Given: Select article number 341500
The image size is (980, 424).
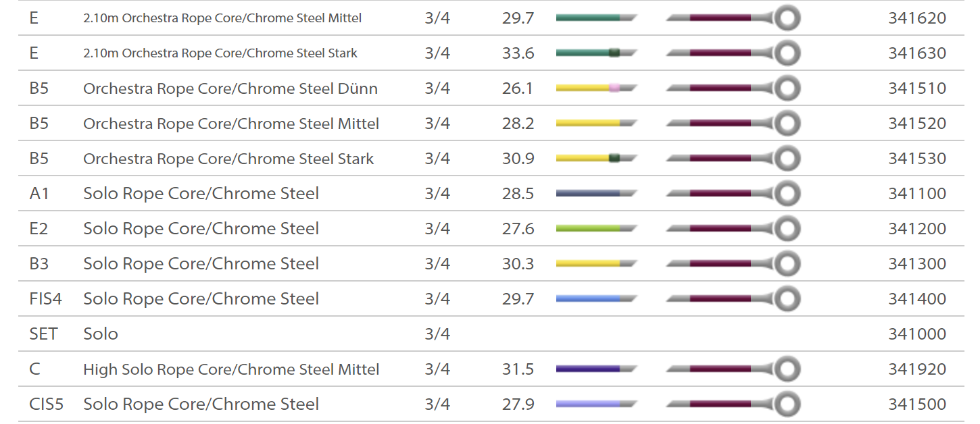Looking at the screenshot, I should [x=916, y=404].
